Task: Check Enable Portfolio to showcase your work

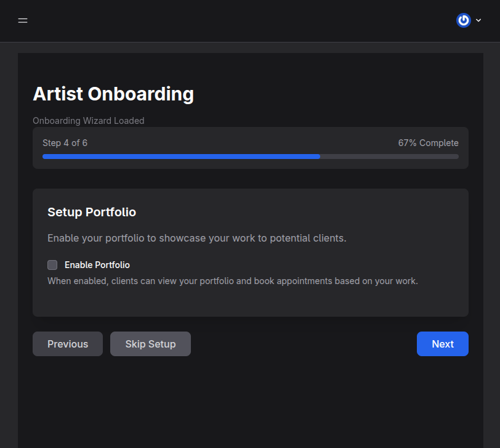Action: click(52, 264)
